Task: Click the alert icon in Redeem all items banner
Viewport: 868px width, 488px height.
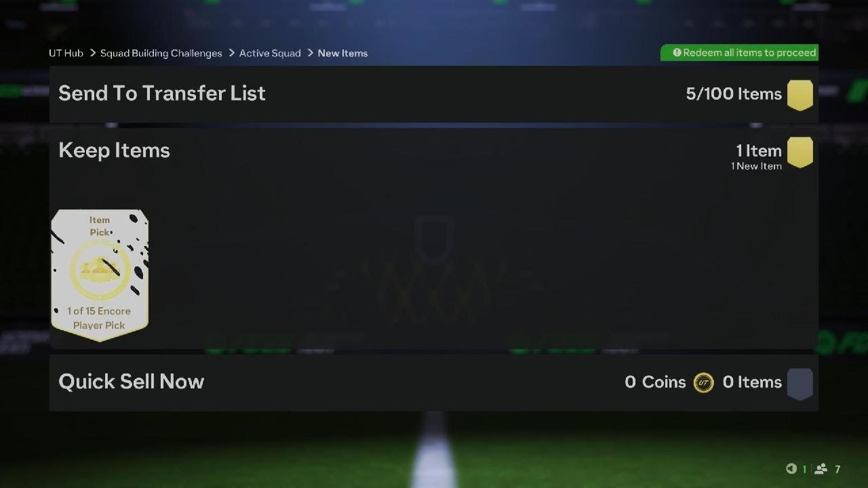Action: pos(677,53)
